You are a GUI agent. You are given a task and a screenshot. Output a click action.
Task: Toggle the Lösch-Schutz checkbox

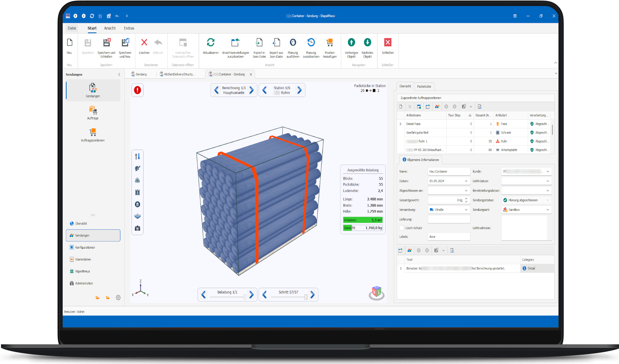click(x=402, y=228)
